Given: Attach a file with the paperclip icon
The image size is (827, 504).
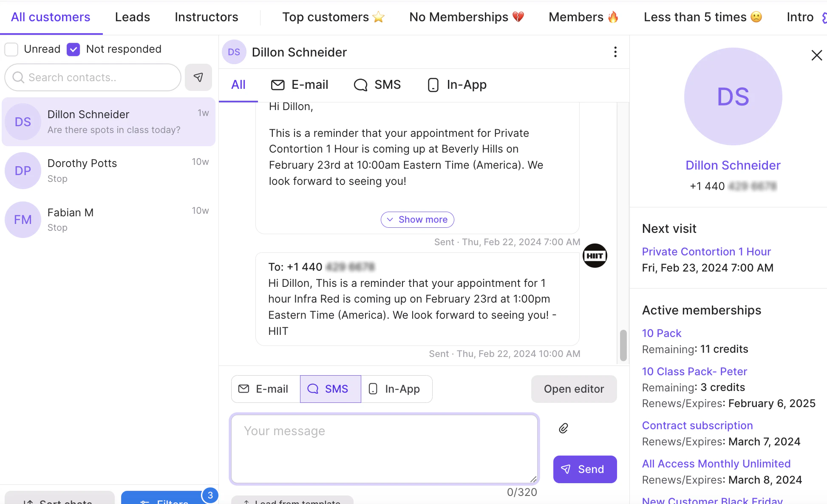Looking at the screenshot, I should point(564,428).
